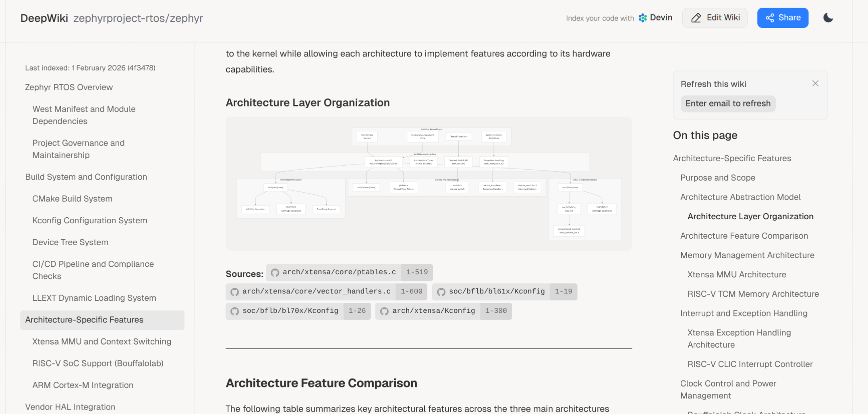The image size is (868, 414).
Task: Open the arch/xtensa/core/vector_handlers.c GitHub source
Action: click(x=316, y=291)
